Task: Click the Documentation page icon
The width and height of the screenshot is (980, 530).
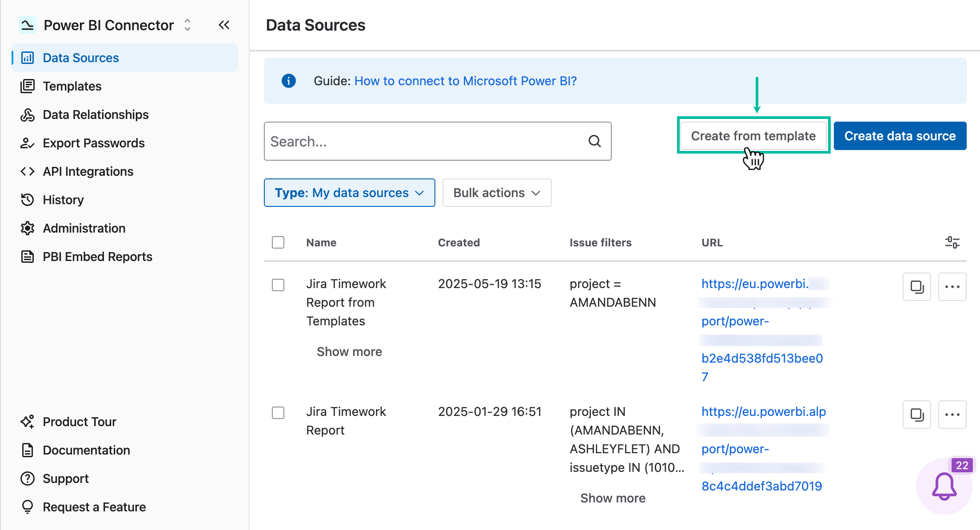Action: (x=28, y=450)
